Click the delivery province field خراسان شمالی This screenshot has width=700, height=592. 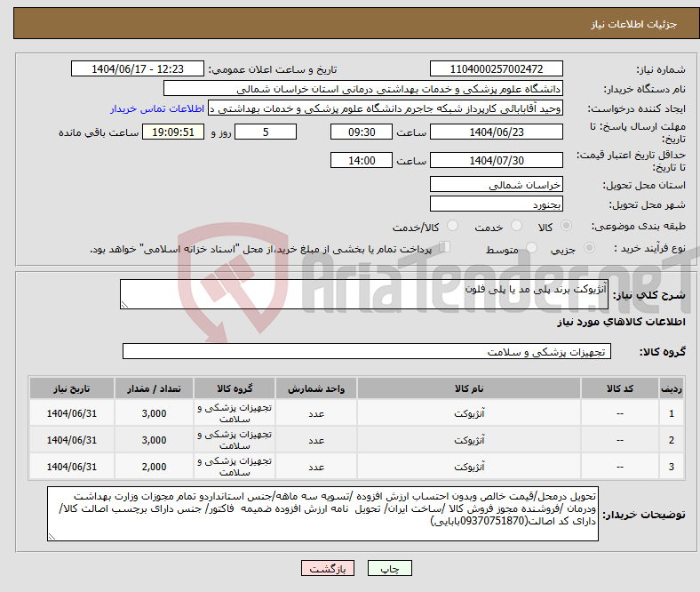coord(496,185)
